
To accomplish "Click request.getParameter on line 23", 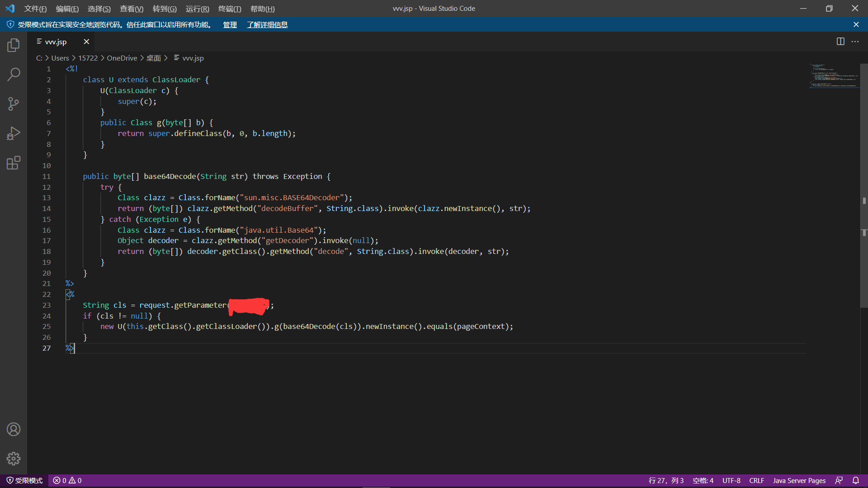I will pyautogui.click(x=183, y=305).
